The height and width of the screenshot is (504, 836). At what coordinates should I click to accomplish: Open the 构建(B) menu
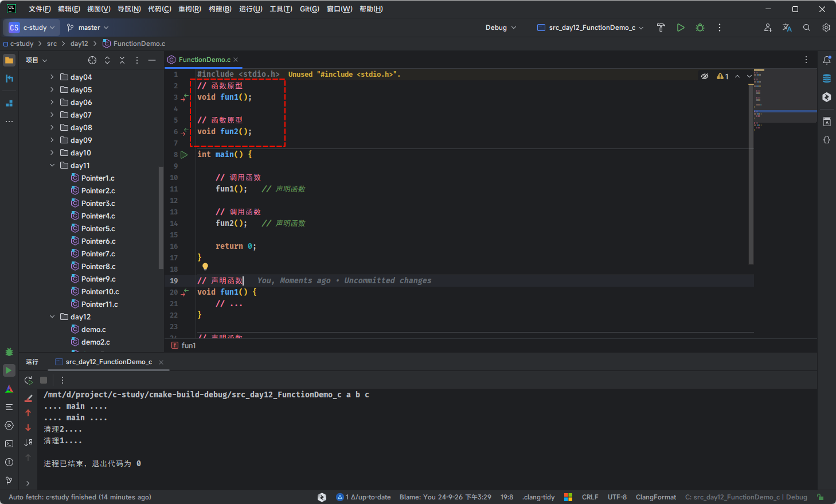[220, 9]
